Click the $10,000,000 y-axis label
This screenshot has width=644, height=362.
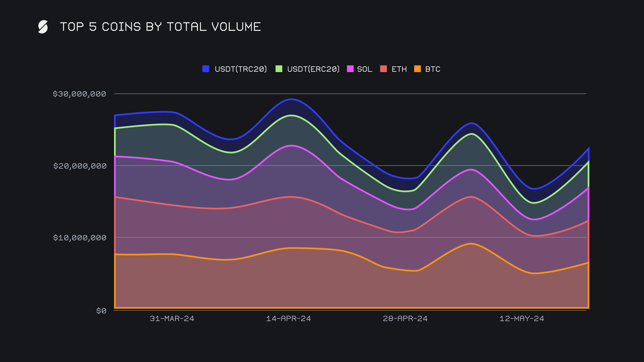tap(80, 238)
